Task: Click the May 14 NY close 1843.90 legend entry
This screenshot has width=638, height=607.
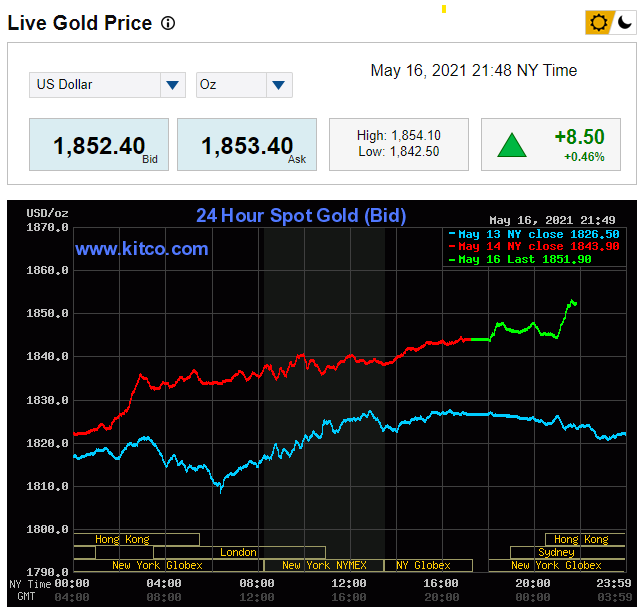Action: [x=534, y=246]
